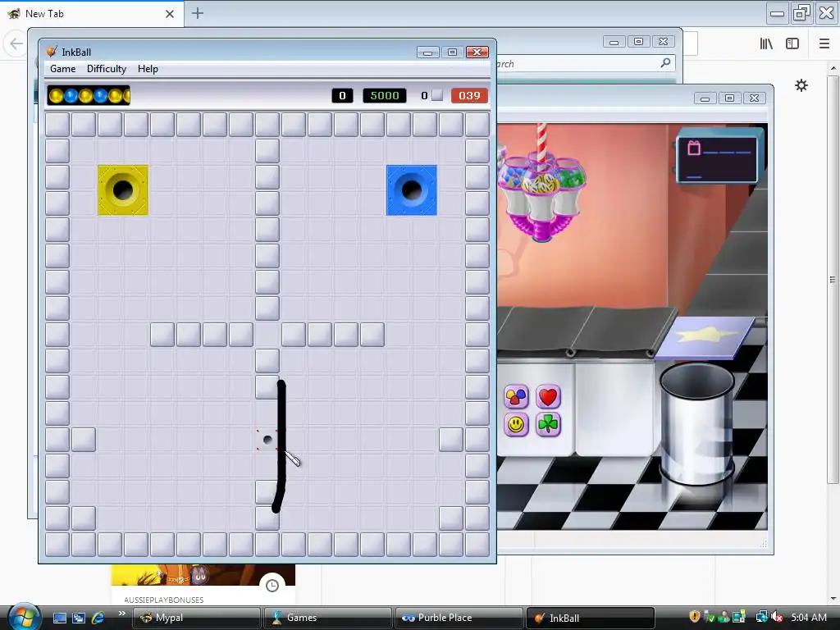Screen dimensions: 840x630
Task: Minimize the InkBall window
Action: (x=427, y=52)
